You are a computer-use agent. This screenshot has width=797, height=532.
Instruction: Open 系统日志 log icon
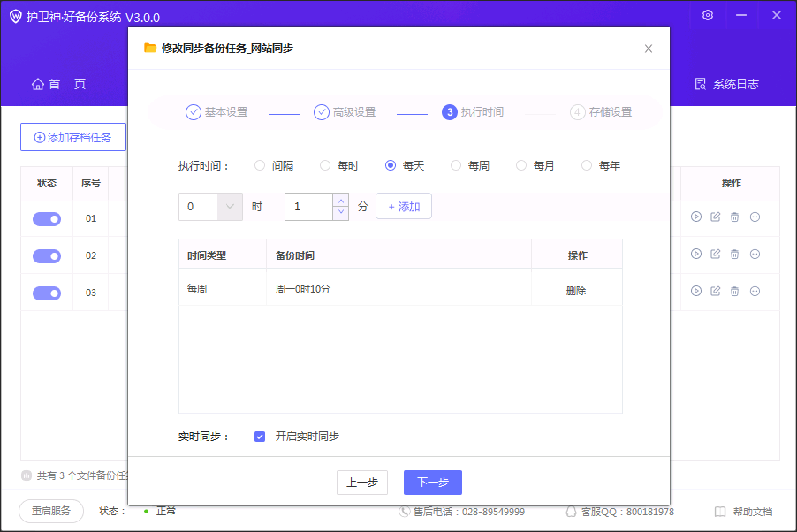point(701,84)
